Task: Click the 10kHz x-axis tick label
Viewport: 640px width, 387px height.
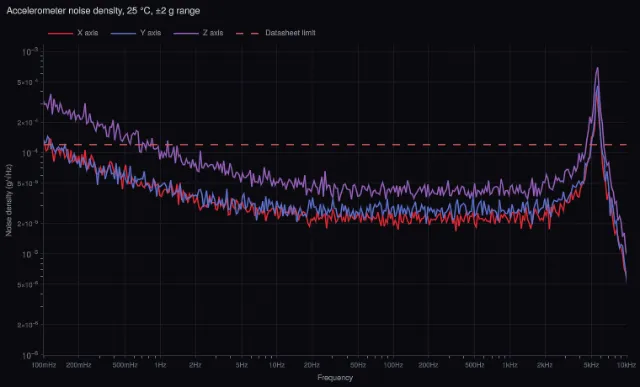Action: pos(626,365)
